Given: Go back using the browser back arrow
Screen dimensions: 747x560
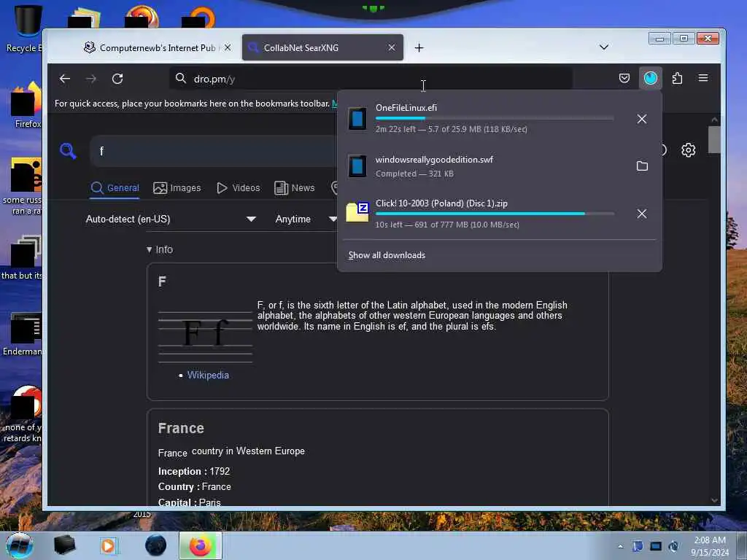Looking at the screenshot, I should pyautogui.click(x=65, y=79).
